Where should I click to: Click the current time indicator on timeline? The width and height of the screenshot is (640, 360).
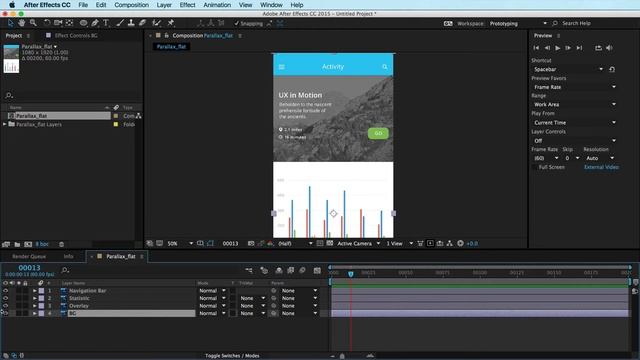tap(351, 274)
